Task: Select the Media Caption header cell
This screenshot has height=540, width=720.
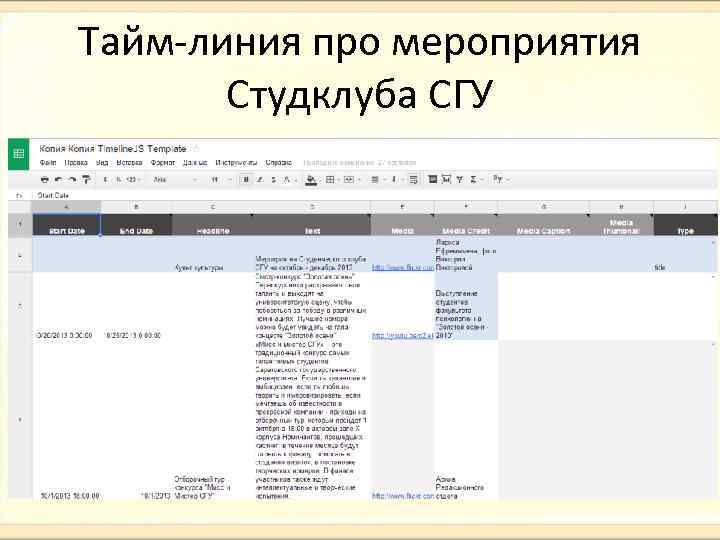Action: (x=544, y=225)
